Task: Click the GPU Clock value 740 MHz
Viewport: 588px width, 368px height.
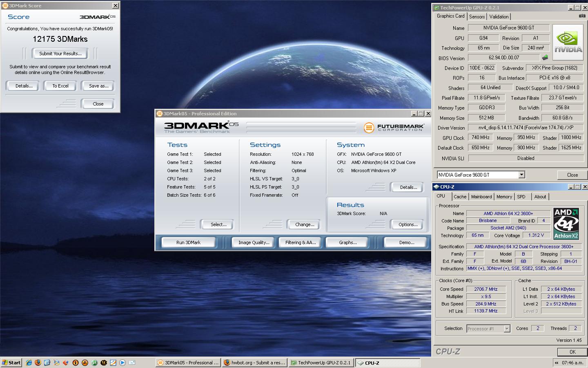Action: pyautogui.click(x=480, y=137)
